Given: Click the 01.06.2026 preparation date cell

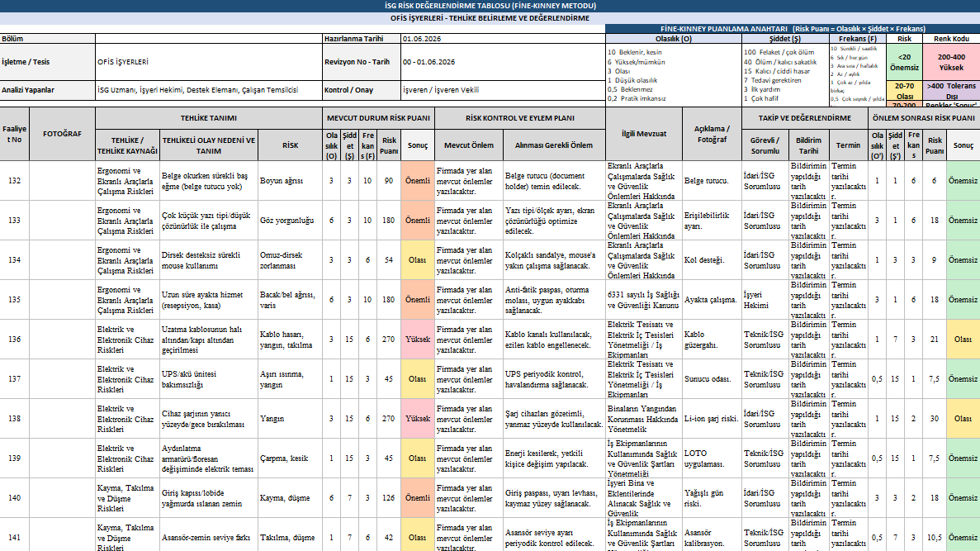Looking at the screenshot, I should point(503,39).
